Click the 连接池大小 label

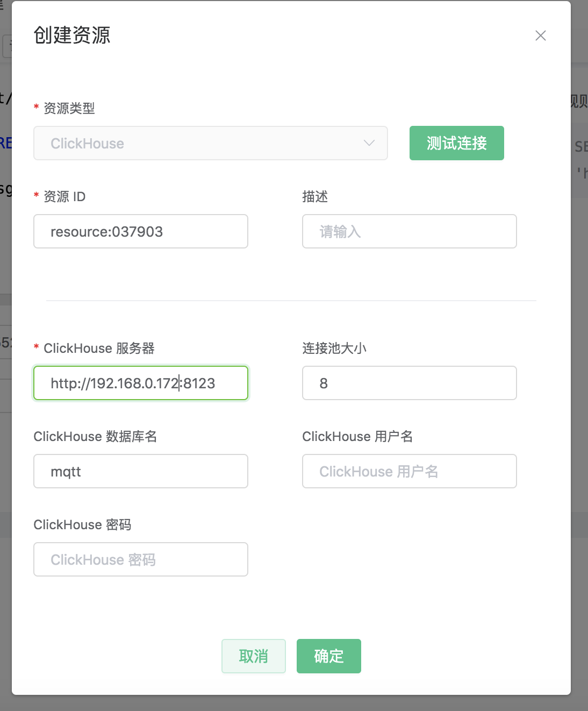[334, 349]
